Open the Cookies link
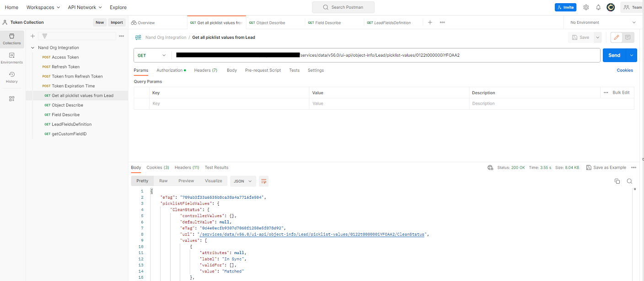Screen dimensions: 644x281 pyautogui.click(x=625, y=70)
